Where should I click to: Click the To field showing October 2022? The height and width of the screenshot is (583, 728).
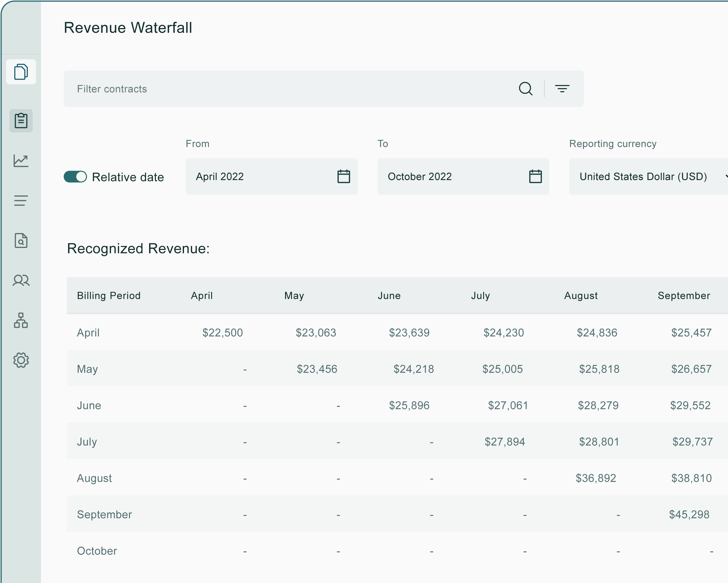[463, 177]
